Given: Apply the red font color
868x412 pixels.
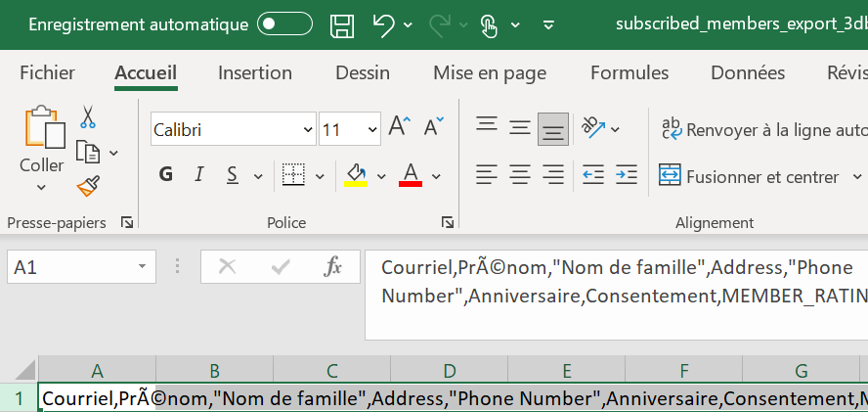Looking at the screenshot, I should coord(411,175).
